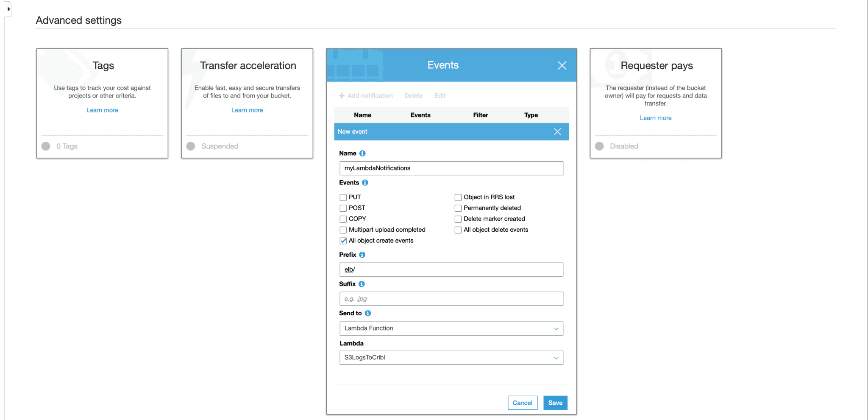This screenshot has height=420, width=868.
Task: Expand the Lambda S3LogsToCribl dropdown
Action: (451, 358)
